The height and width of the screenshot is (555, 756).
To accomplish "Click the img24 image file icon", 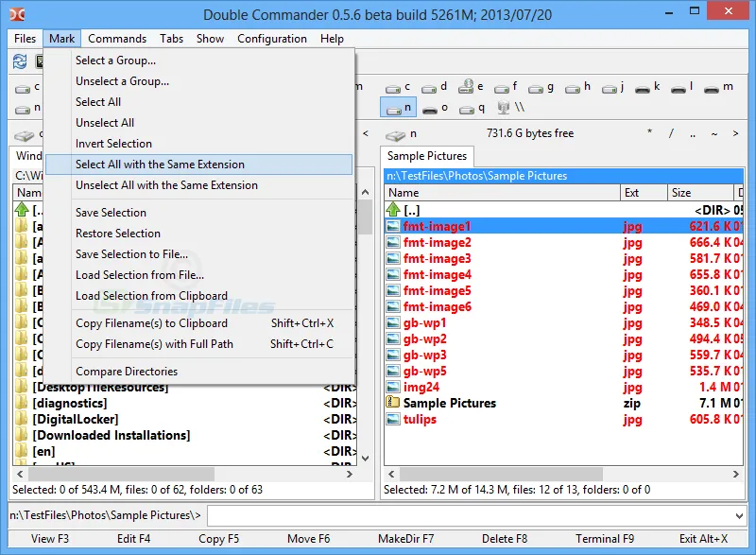I will click(393, 387).
